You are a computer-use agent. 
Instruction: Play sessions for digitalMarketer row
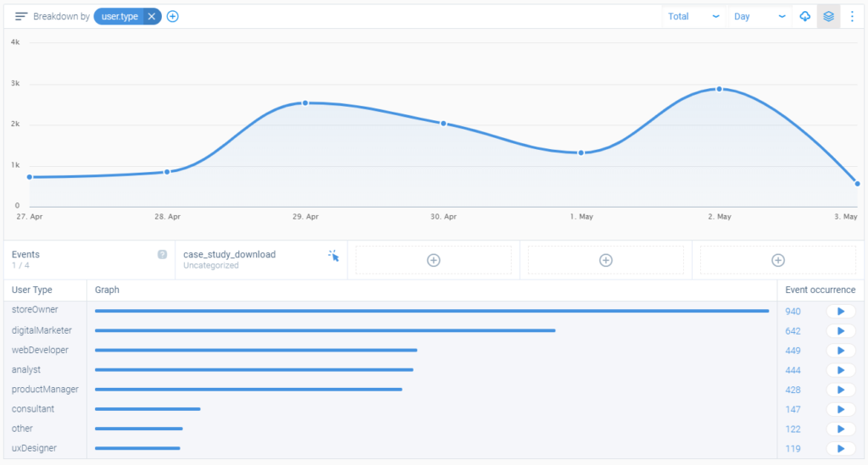pos(840,331)
